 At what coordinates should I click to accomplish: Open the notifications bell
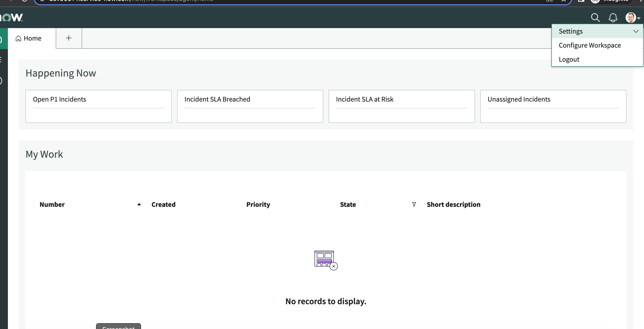613,18
